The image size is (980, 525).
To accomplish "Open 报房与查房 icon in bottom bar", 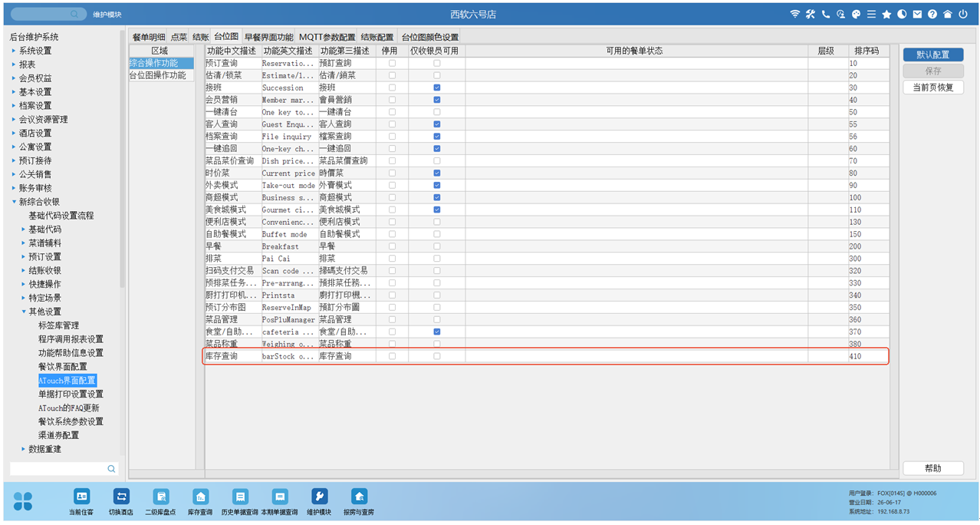I will (x=359, y=496).
